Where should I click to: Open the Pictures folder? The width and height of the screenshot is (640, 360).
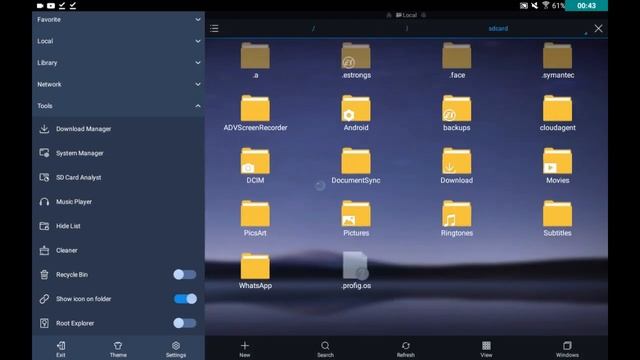click(356, 218)
